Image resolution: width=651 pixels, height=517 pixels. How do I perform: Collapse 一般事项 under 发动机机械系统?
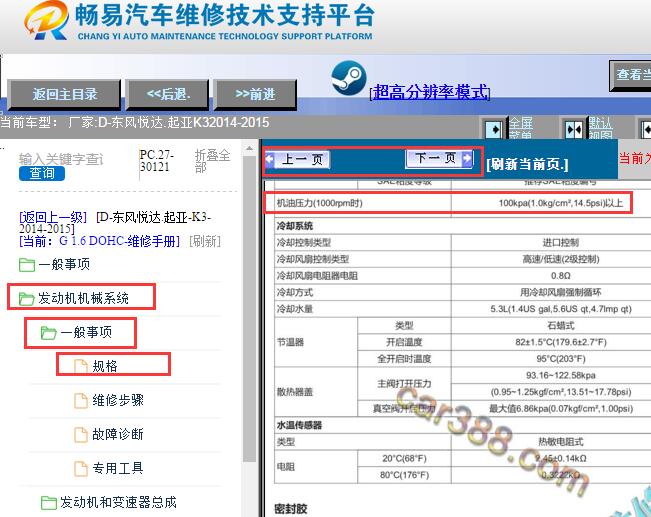(x=86, y=332)
